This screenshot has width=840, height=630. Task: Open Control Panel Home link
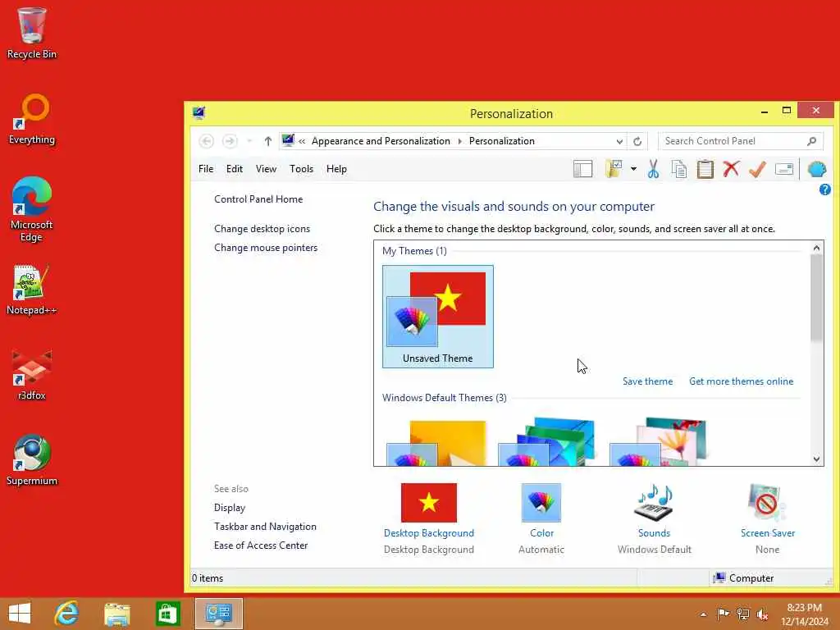coord(258,199)
